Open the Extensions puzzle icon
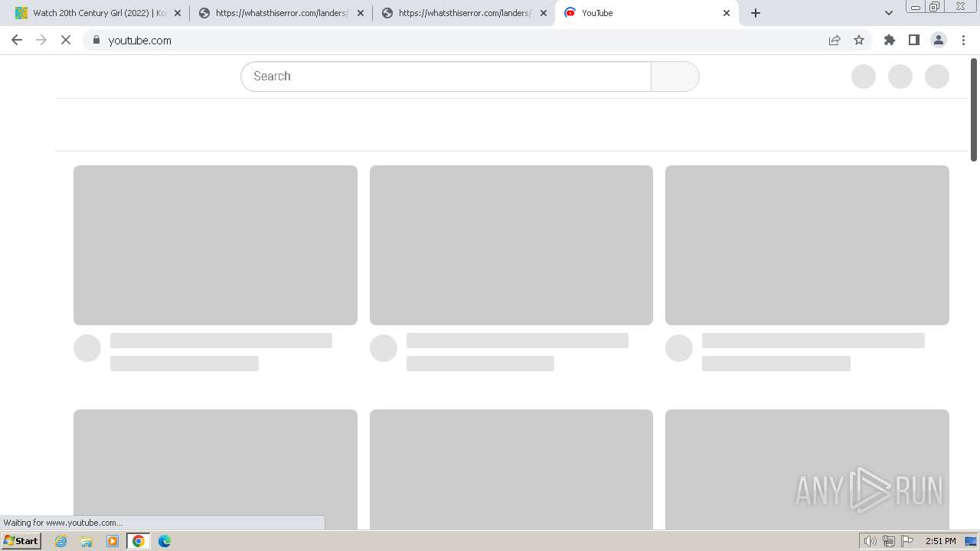Image resolution: width=980 pixels, height=551 pixels. tap(890, 40)
